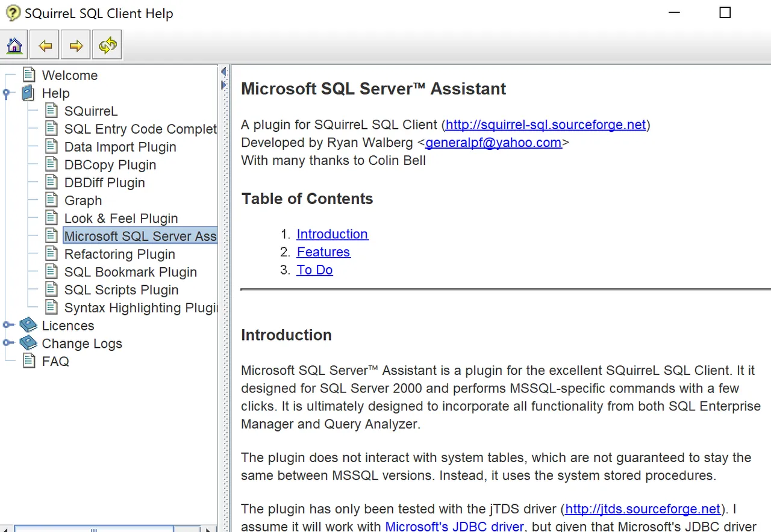Click the Help book icon in tree

tap(28, 93)
